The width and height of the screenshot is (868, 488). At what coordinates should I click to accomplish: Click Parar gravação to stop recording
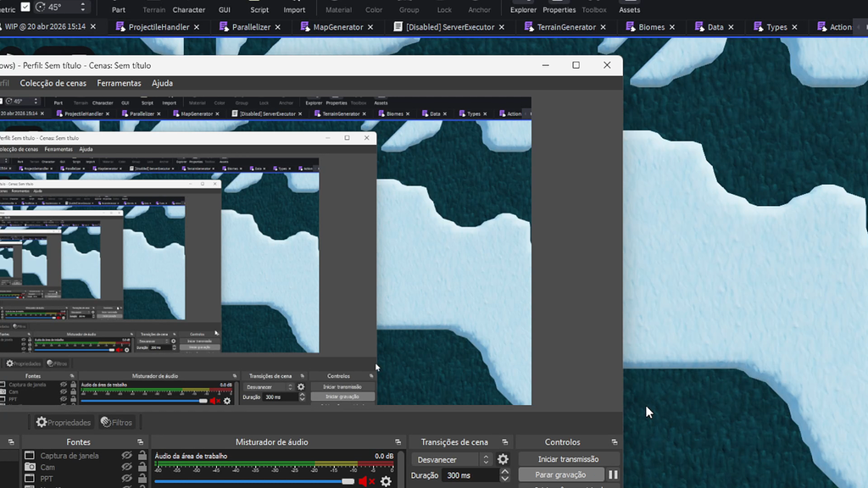pyautogui.click(x=560, y=474)
